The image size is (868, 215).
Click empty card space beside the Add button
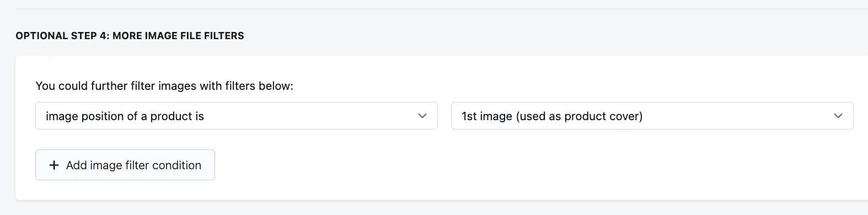tap(496, 165)
